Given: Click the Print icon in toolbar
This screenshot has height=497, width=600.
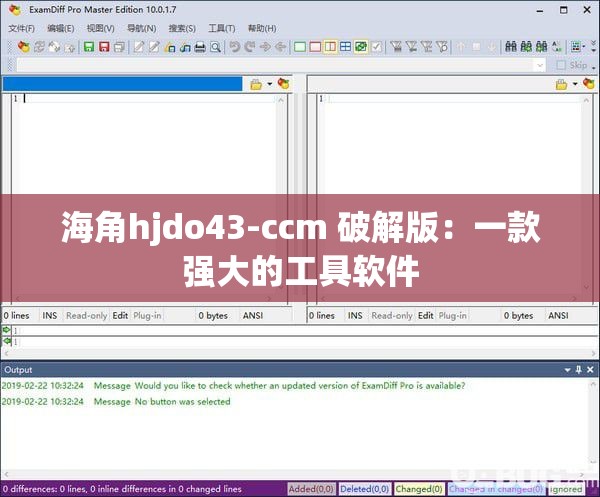Looking at the screenshot, I should (x=200, y=47).
